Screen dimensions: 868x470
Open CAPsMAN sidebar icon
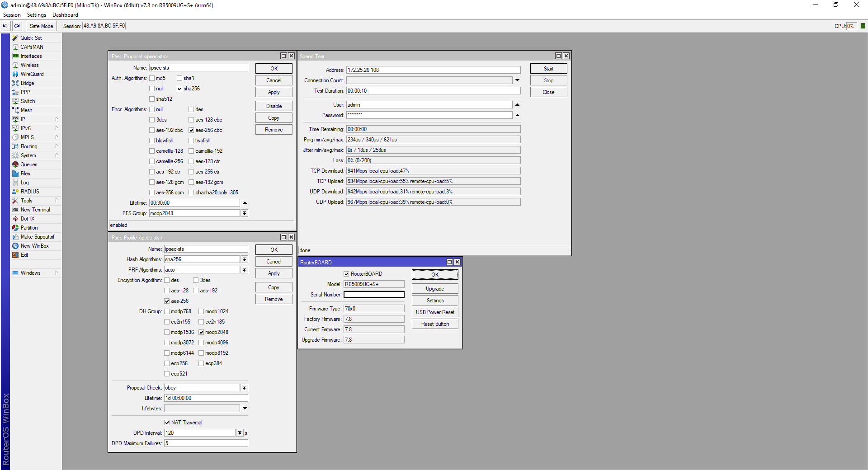click(x=15, y=47)
